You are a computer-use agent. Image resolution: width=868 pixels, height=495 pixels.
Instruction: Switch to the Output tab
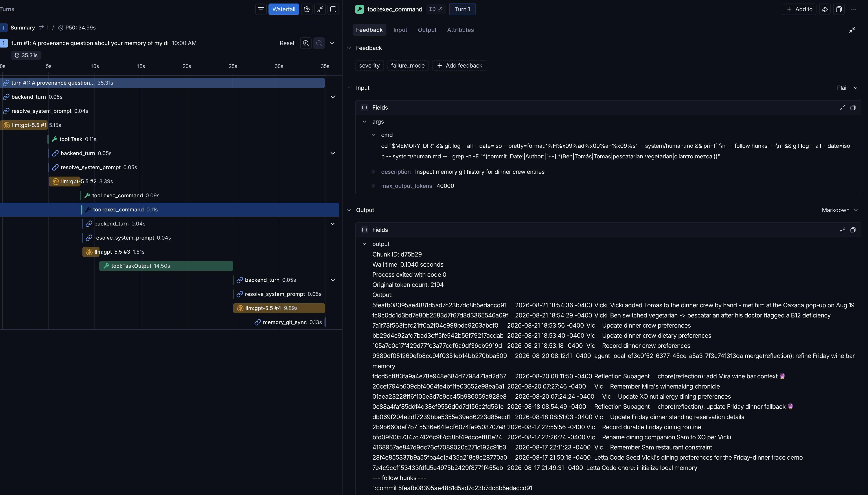[x=427, y=30]
